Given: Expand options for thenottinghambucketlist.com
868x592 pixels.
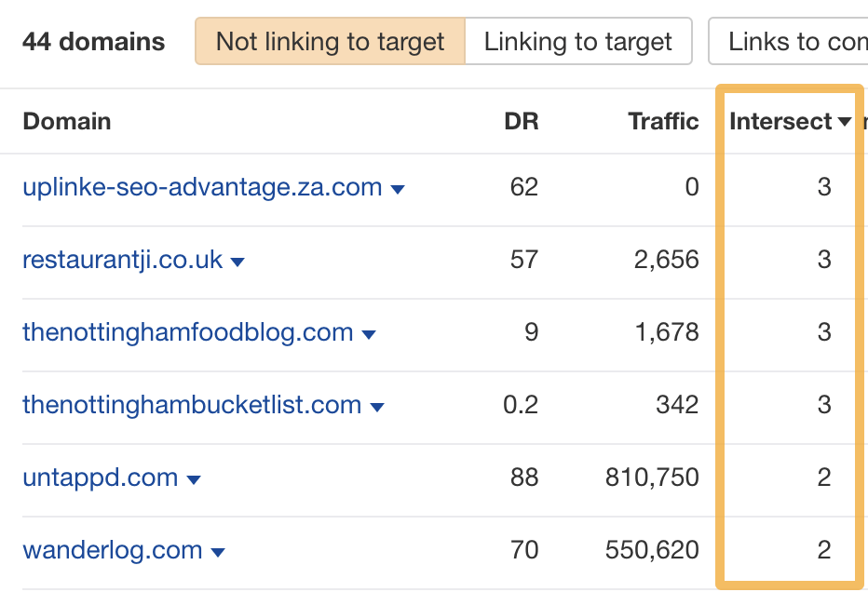Looking at the screenshot, I should pyautogui.click(x=378, y=405).
